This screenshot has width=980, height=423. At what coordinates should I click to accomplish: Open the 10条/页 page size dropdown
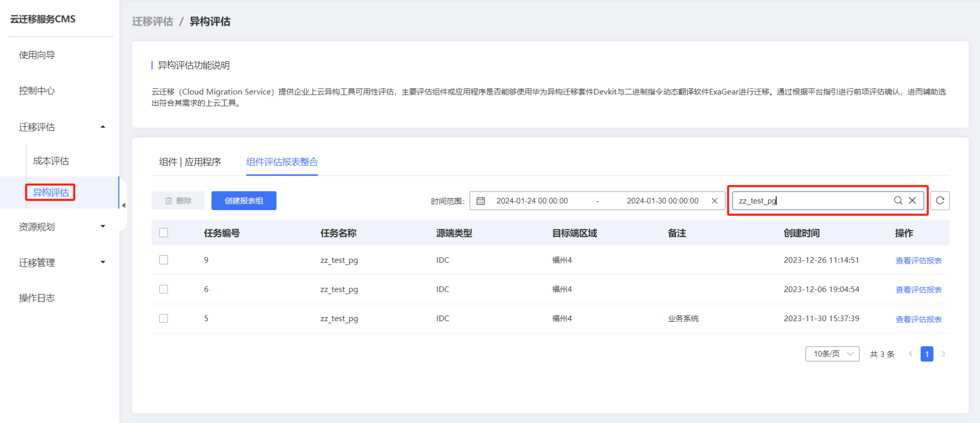(832, 354)
